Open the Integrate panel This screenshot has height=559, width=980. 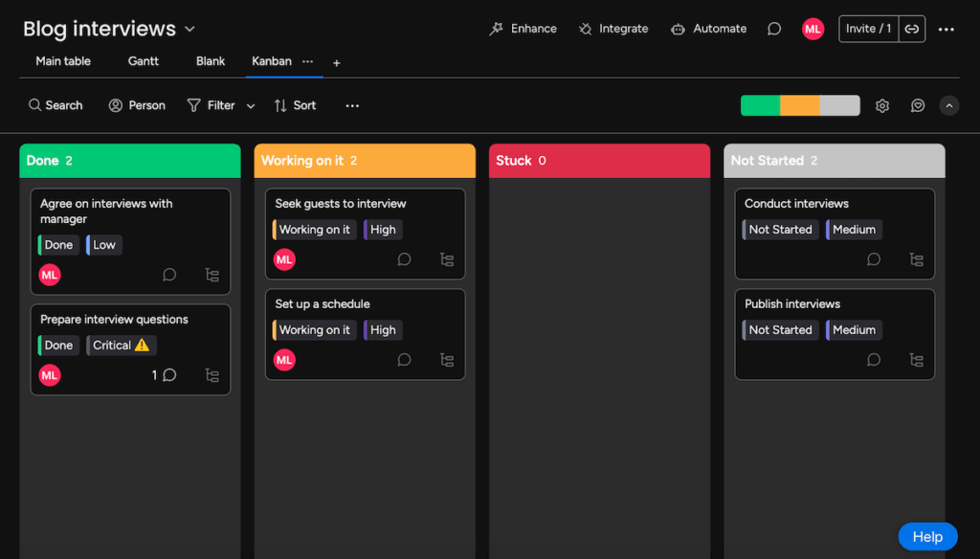tap(612, 29)
